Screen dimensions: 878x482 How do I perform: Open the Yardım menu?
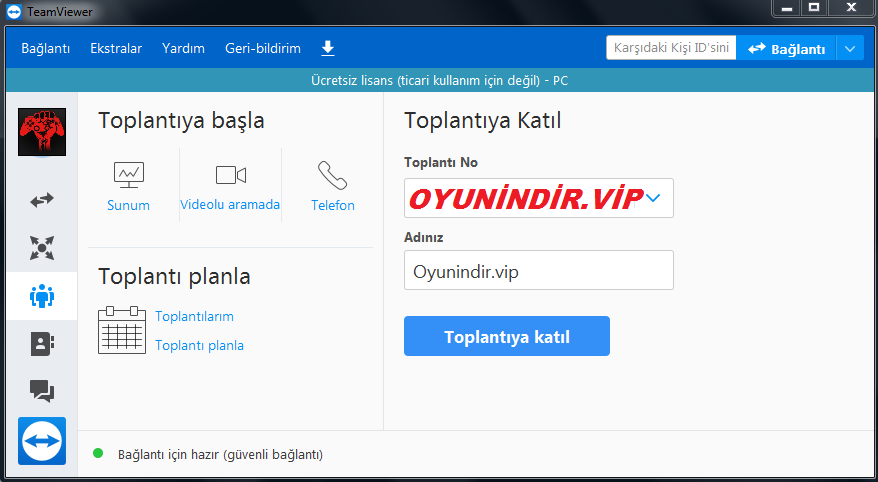[183, 48]
